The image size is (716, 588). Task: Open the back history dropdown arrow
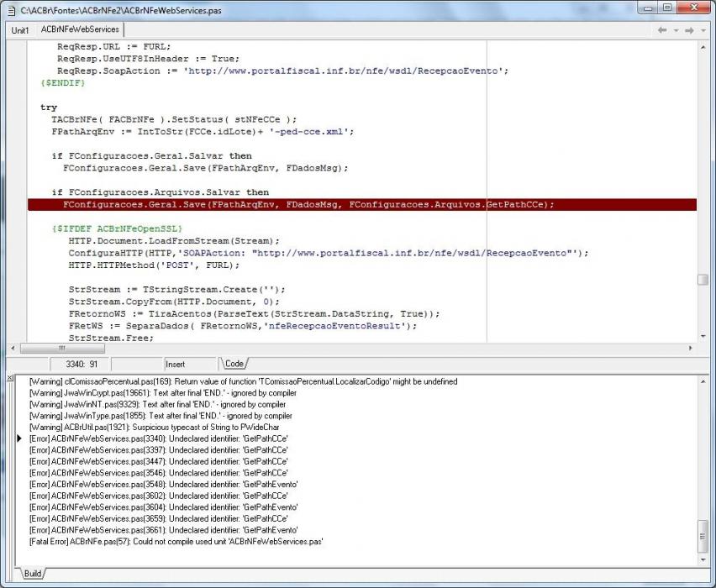[x=677, y=30]
